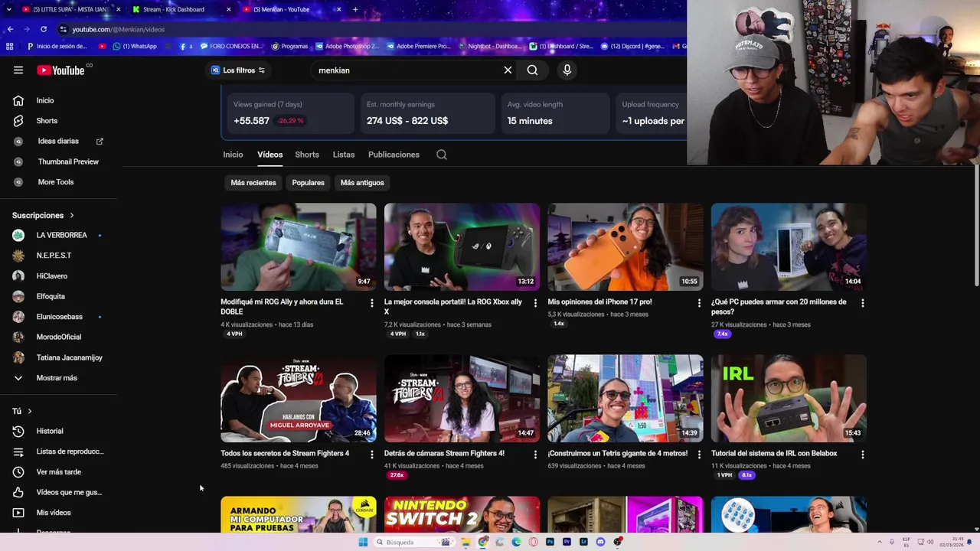Open the WhatsApp bookmark
Viewport: 980px width, 551px height.
[135, 46]
